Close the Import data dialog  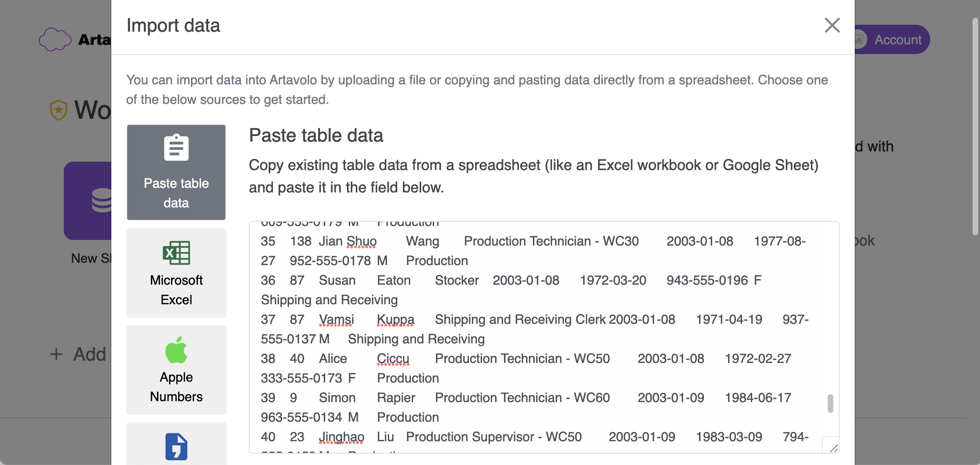coord(832,25)
